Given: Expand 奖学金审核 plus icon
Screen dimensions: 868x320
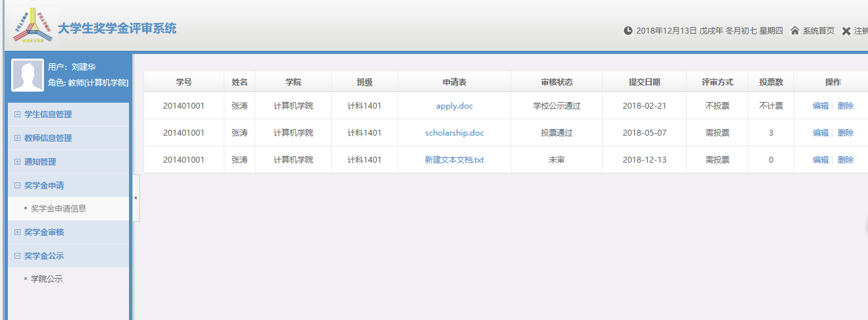Looking at the screenshot, I should 17,232.
